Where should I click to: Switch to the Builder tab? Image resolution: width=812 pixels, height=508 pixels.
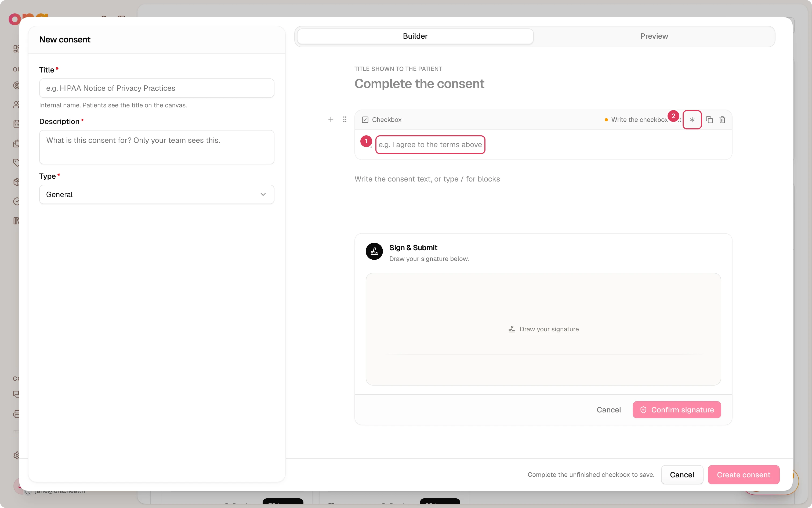coord(415,36)
